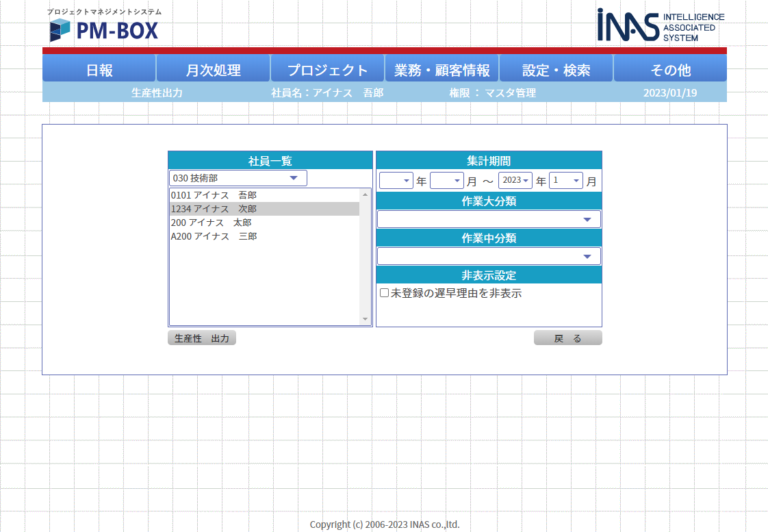Click the 戻る button
Screen dimensions: 768x532
[x=567, y=338]
